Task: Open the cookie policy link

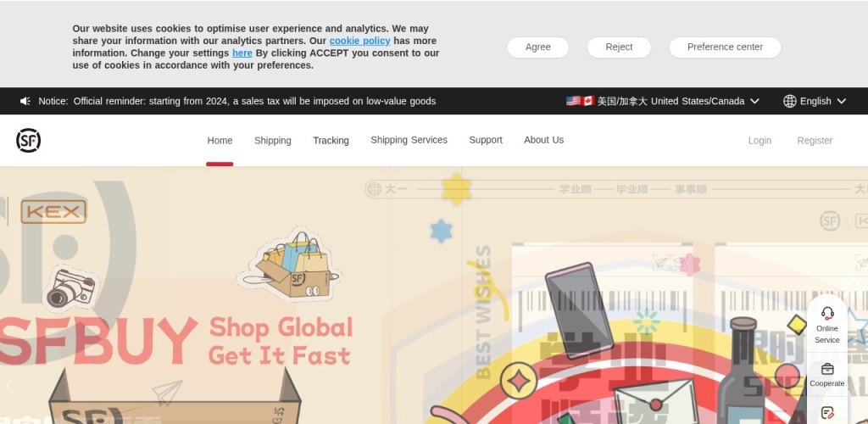Action: coord(359,41)
